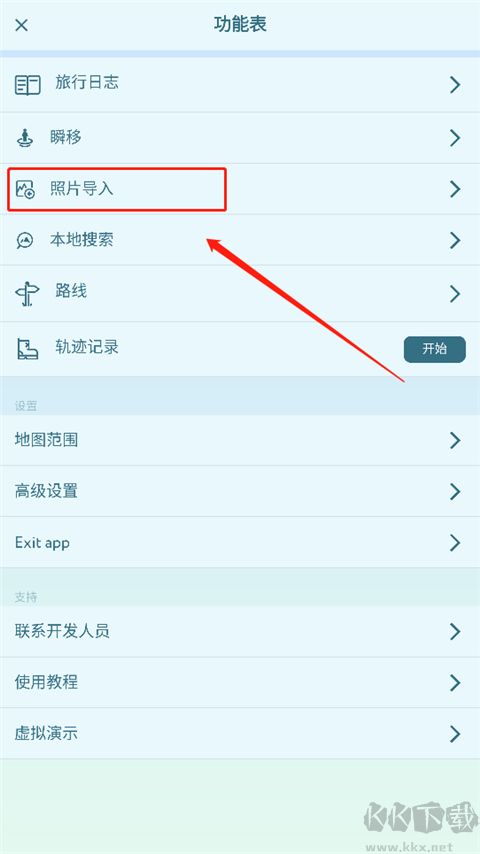Image resolution: width=480 pixels, height=854 pixels.
Task: Open 联系开发人员 support link
Action: point(240,631)
